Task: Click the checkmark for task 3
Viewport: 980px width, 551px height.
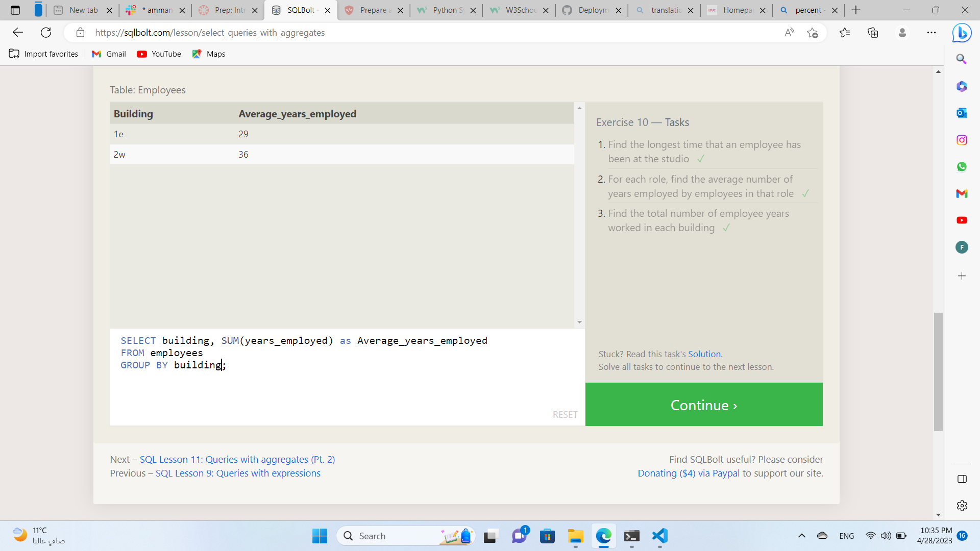Action: pos(726,228)
